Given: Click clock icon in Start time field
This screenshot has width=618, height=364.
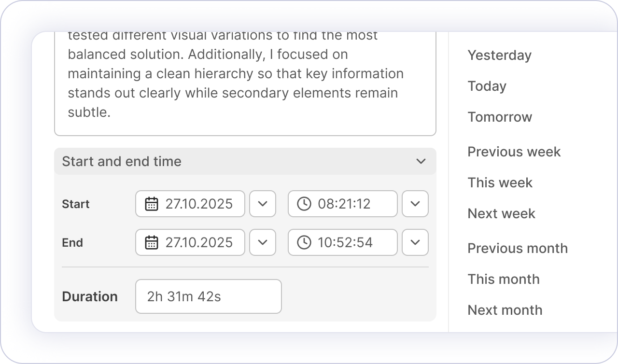Looking at the screenshot, I should [304, 204].
